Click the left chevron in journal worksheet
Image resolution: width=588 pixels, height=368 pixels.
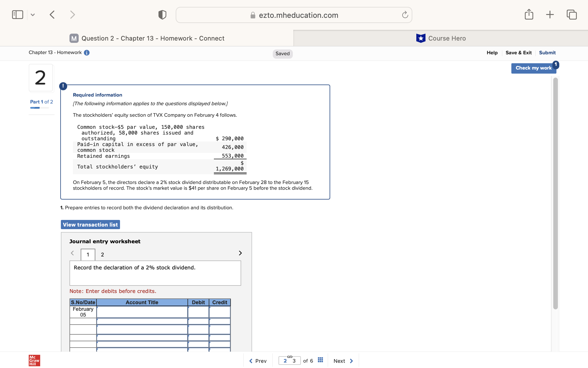coord(73,253)
